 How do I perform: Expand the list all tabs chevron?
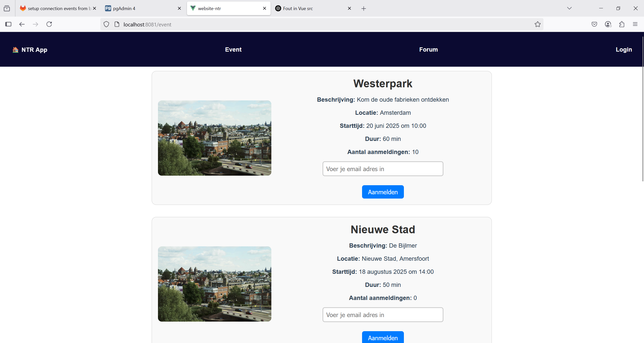click(x=569, y=8)
